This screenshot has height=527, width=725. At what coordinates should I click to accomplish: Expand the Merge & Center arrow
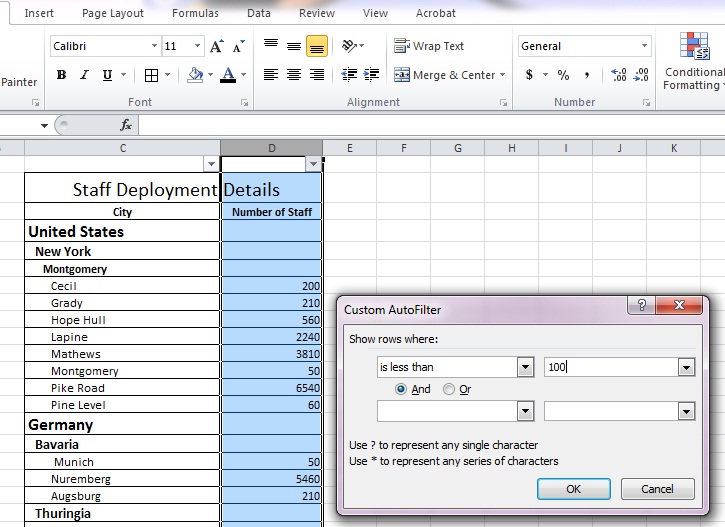click(x=502, y=75)
